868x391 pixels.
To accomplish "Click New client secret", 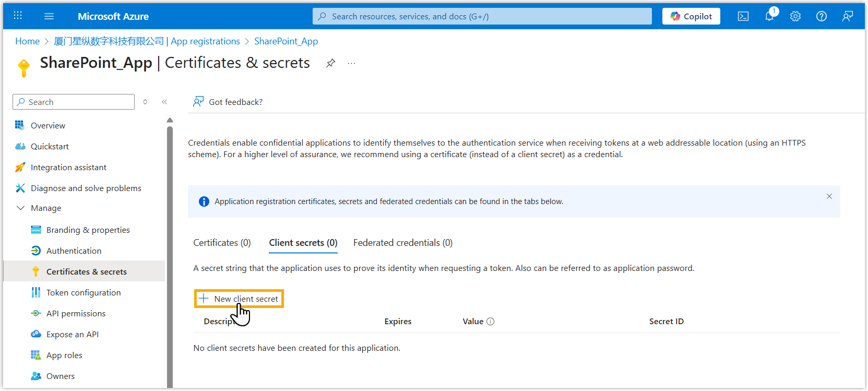I will [239, 299].
